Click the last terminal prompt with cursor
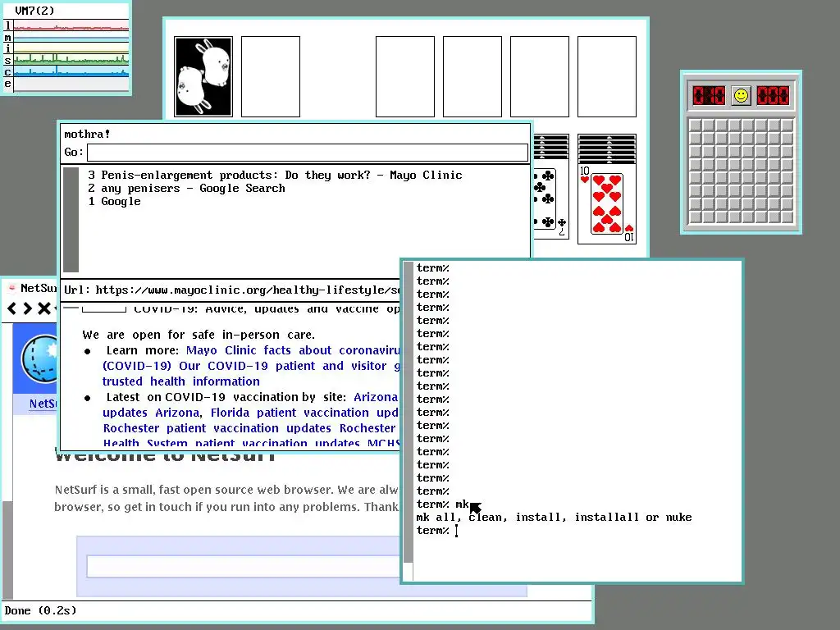 [437, 531]
